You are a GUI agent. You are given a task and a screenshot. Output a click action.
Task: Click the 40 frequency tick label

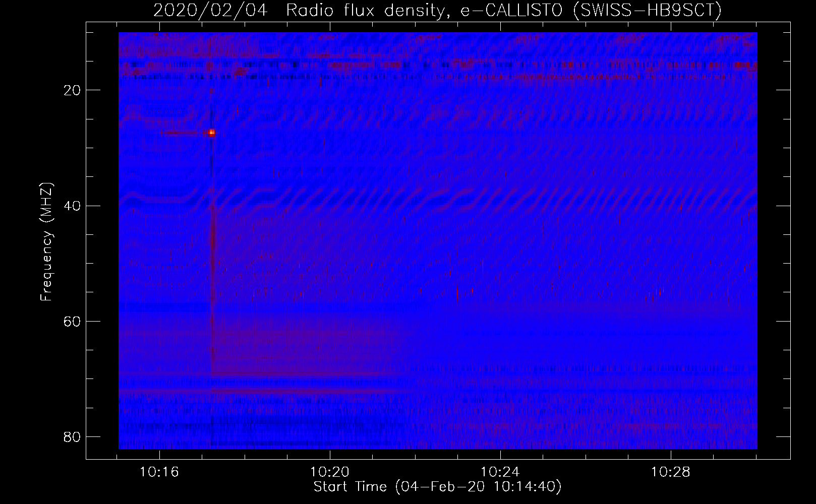(71, 206)
